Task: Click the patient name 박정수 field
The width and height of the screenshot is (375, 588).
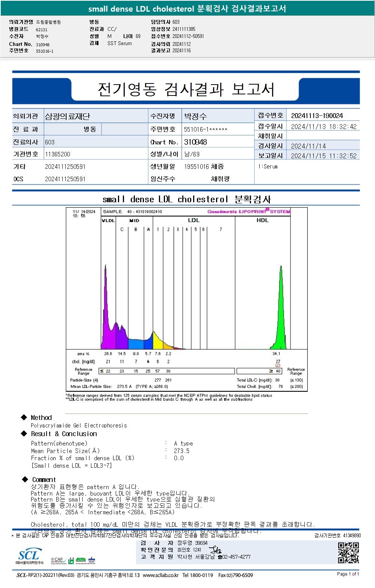Action: click(195, 116)
